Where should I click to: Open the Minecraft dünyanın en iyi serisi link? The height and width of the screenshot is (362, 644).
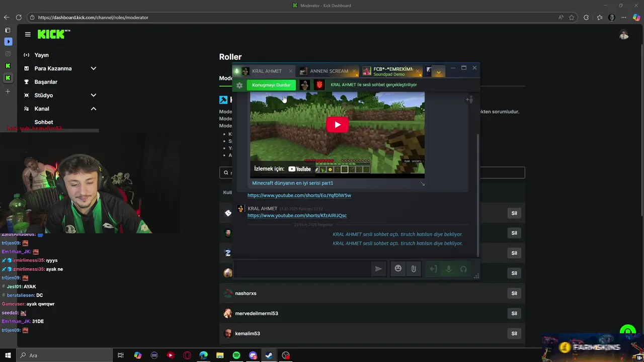click(292, 183)
